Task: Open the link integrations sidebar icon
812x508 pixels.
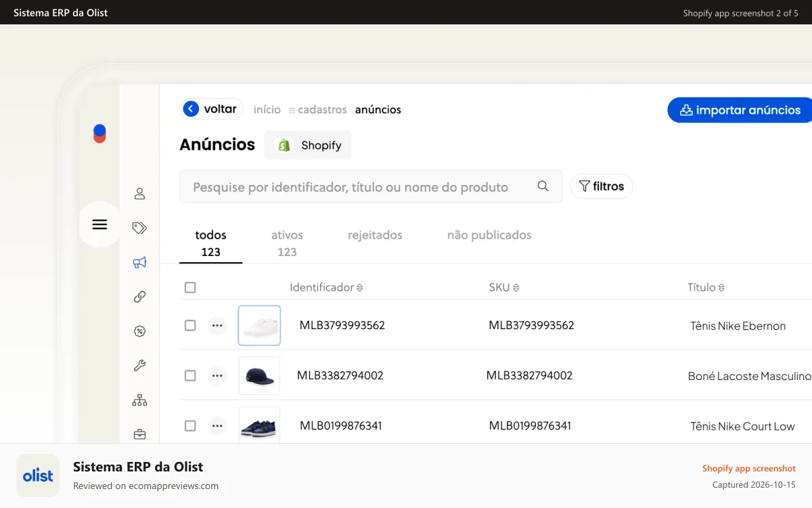Action: click(139, 297)
